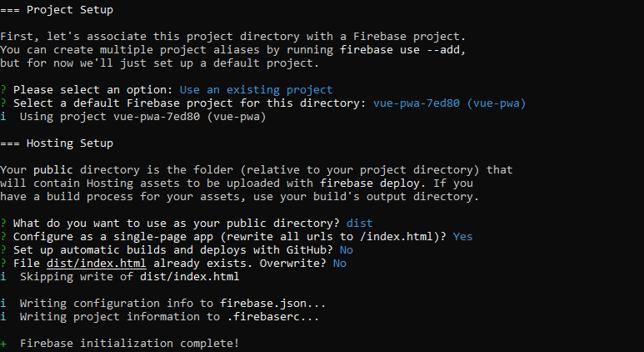Select the "Use an existing project" answer
Screen dimensions: 644x352
256,90
